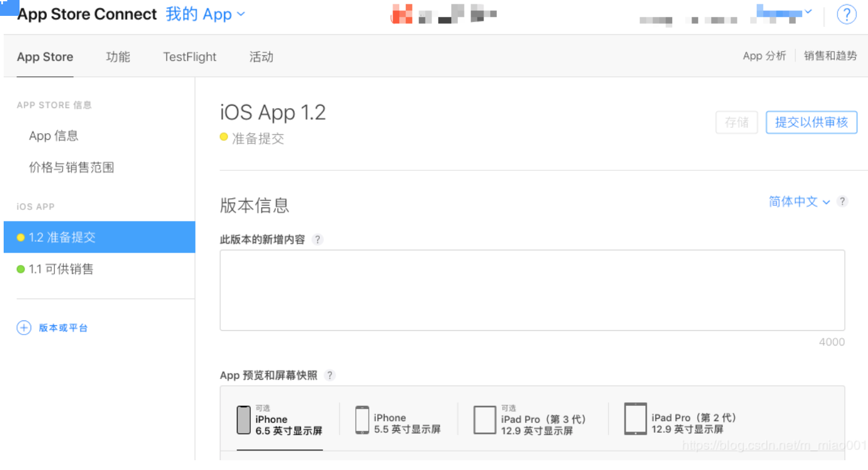Open 价格与销售范围 in the sidebar
This screenshot has width=868, height=470.
point(71,167)
